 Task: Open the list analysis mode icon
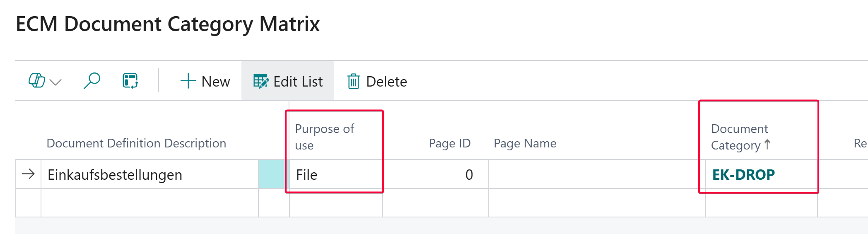coord(130,81)
